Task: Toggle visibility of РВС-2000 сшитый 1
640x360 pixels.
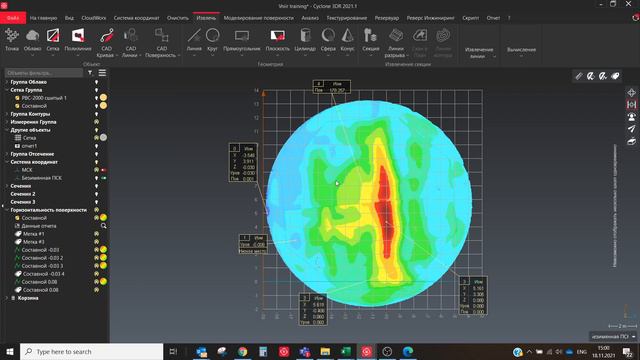Action: tap(96, 98)
